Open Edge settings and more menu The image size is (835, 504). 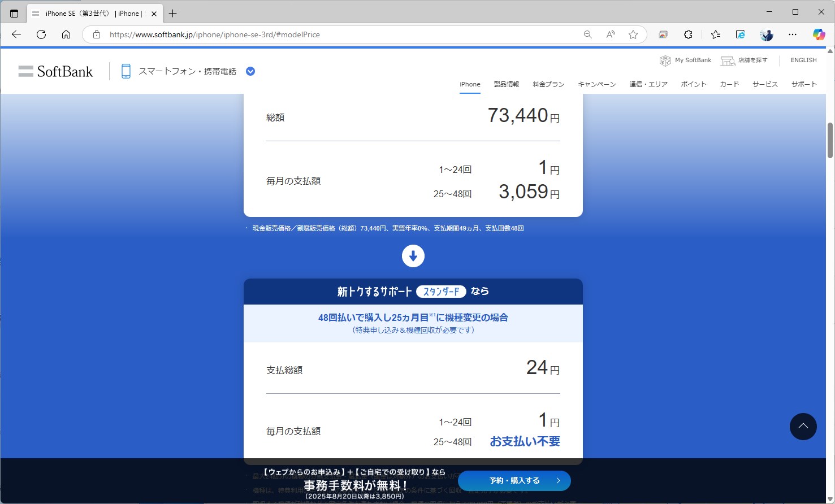[793, 34]
